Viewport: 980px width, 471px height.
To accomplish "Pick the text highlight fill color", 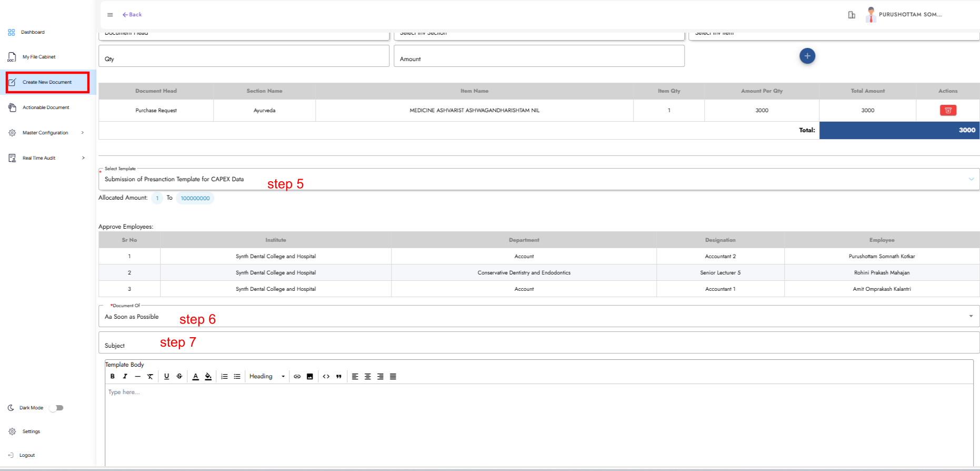I will pos(208,376).
